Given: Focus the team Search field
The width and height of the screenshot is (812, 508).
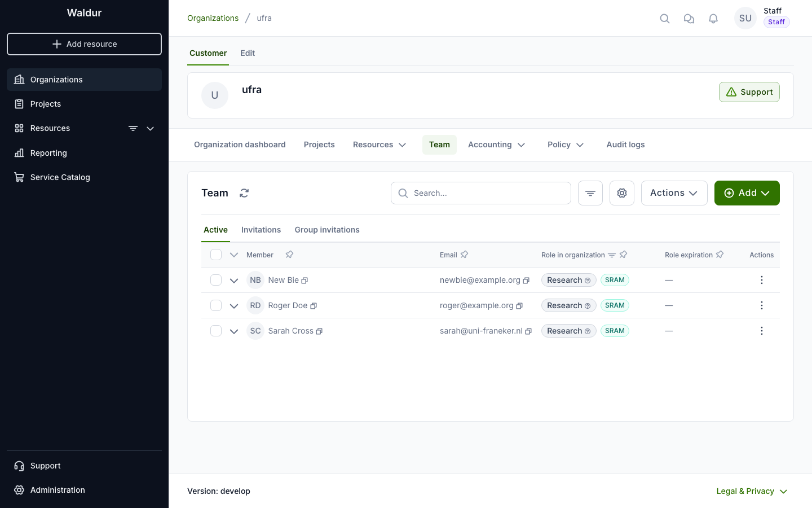Looking at the screenshot, I should point(481,193).
